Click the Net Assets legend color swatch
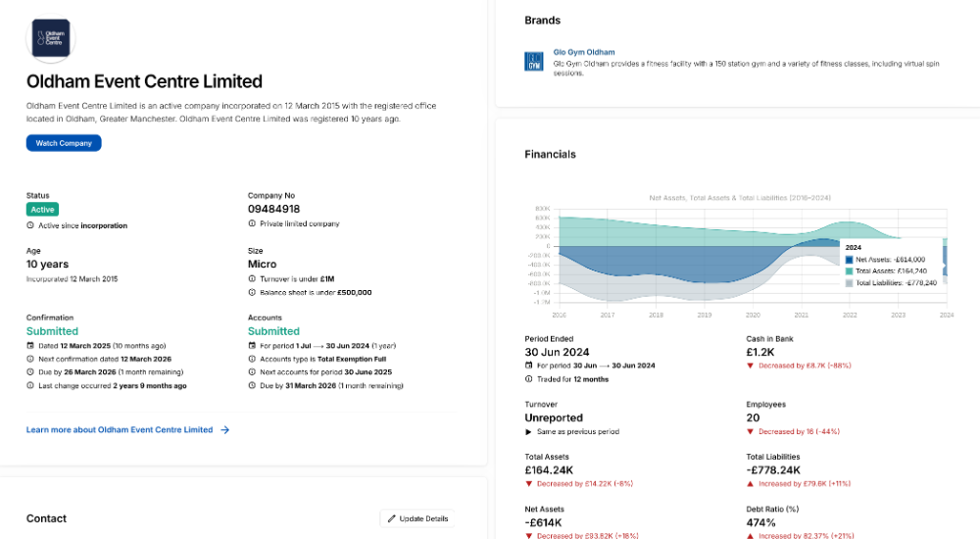The width and height of the screenshot is (980, 539). [x=849, y=260]
